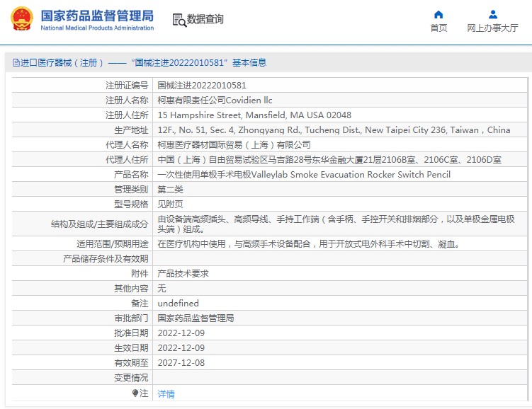Click the registration number 国械注进20222010581 value
532x409 pixels.
click(201, 85)
